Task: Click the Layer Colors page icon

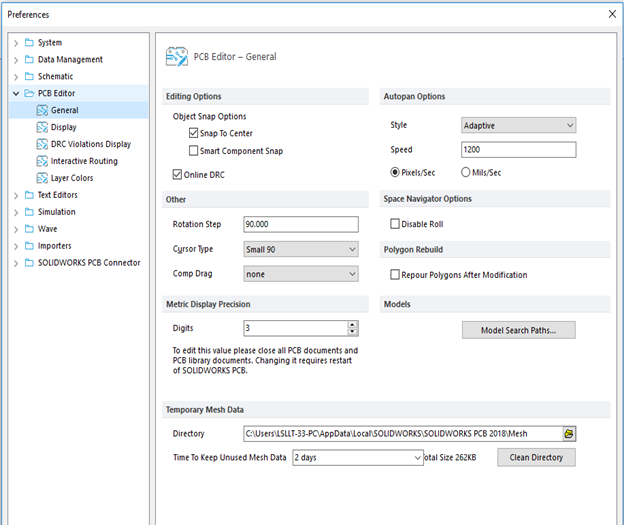Action: [x=42, y=178]
